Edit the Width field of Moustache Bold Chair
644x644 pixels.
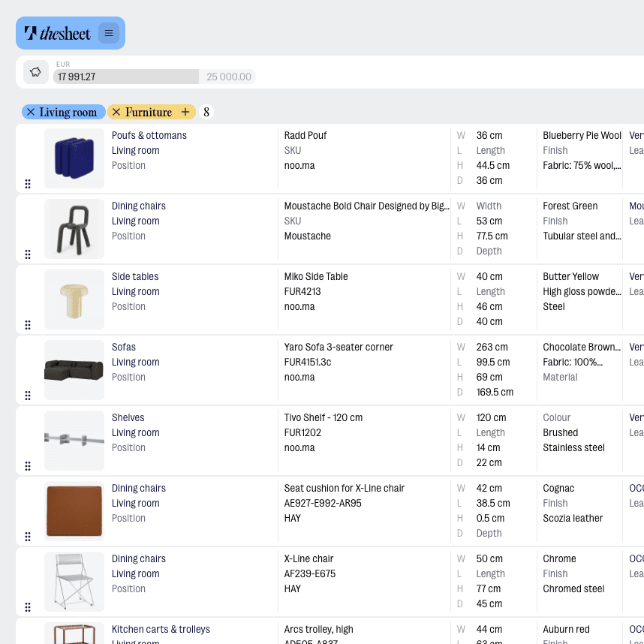coord(489,206)
